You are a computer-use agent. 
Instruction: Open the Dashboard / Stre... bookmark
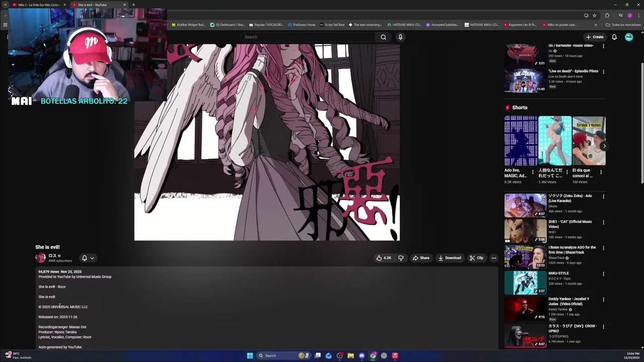227,25
